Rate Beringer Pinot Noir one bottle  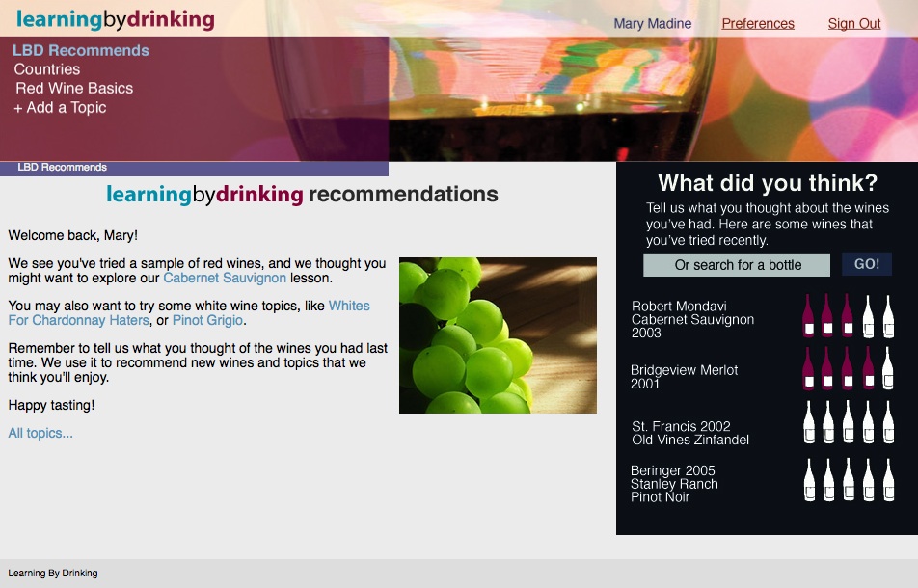pyautogui.click(x=809, y=480)
